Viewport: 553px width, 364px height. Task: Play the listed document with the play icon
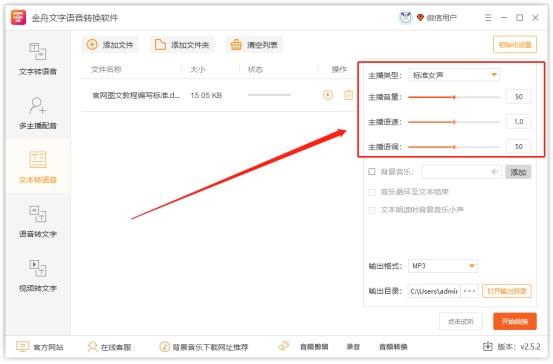pyautogui.click(x=328, y=95)
